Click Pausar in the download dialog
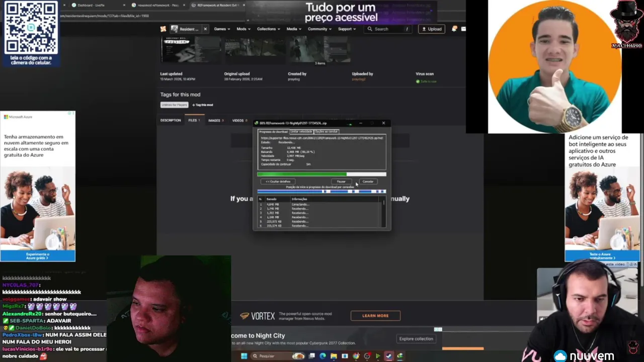The width and height of the screenshot is (644, 362). 341,182
